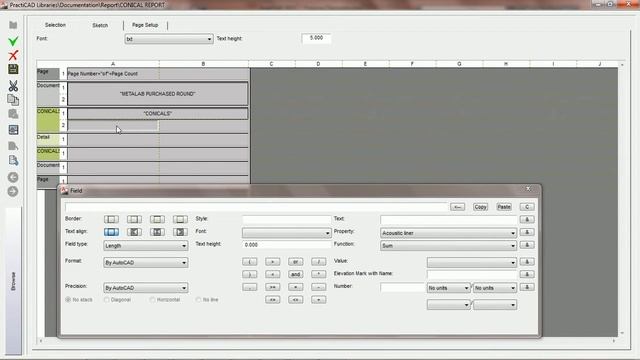
Task: Click the copy pages icon in sidebar
Action: click(x=13, y=100)
